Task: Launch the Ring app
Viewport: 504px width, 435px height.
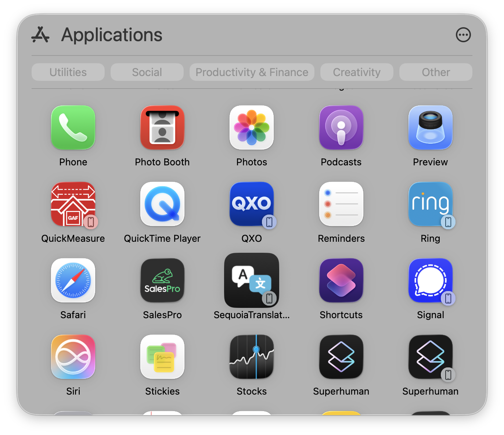Action: coord(431,204)
